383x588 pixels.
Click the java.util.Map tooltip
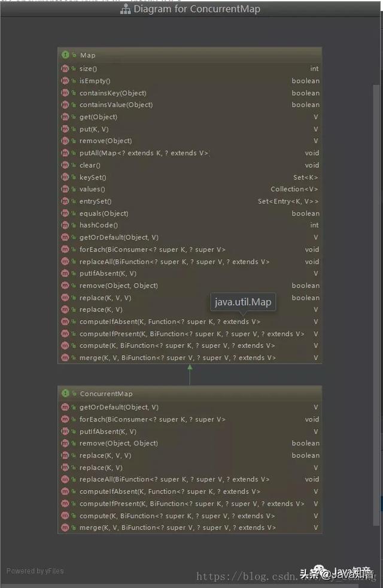tap(243, 302)
